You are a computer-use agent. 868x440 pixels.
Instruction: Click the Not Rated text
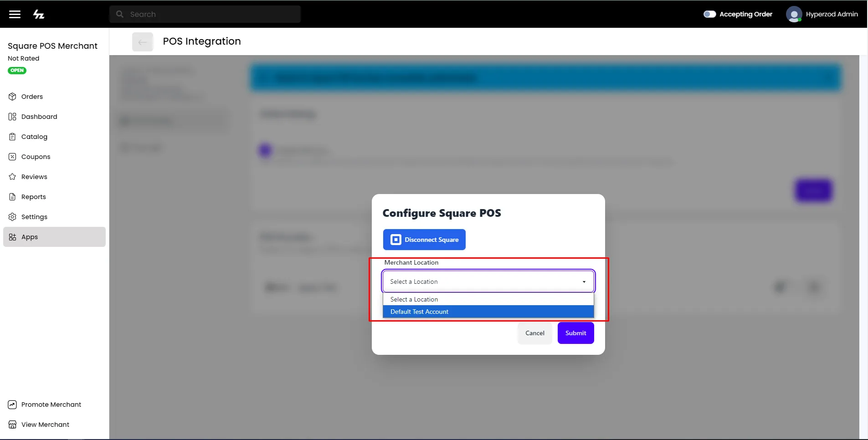tap(23, 58)
